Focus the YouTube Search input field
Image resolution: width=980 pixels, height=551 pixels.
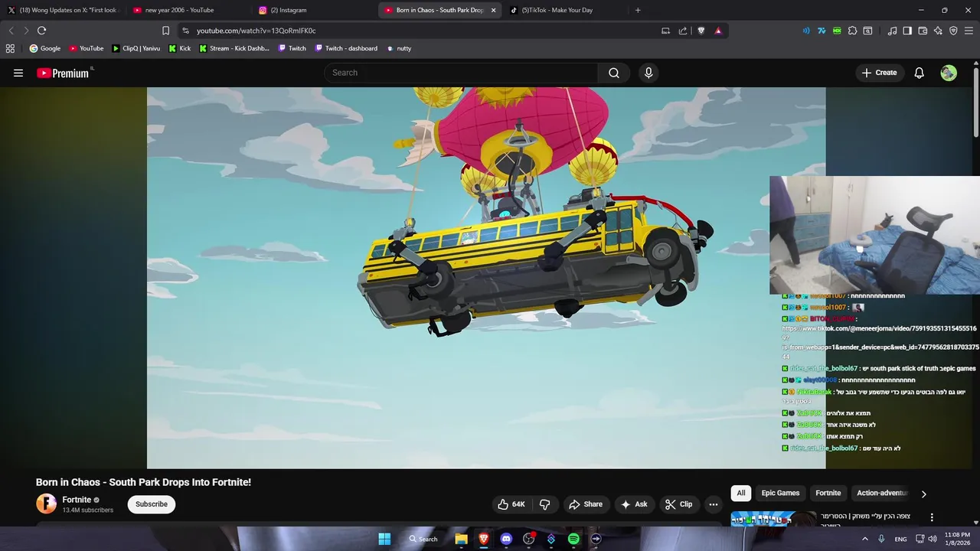point(461,73)
